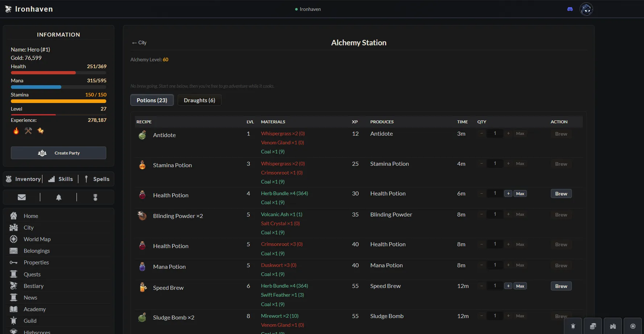Screen dimensions: 644x334
Task: Click the crossed hammers status icon
Action: [28, 131]
